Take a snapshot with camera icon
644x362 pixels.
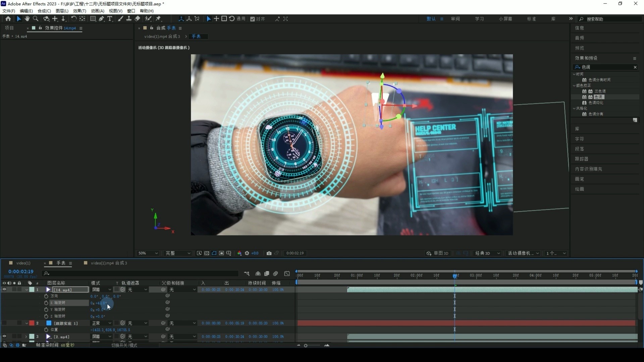point(269,253)
